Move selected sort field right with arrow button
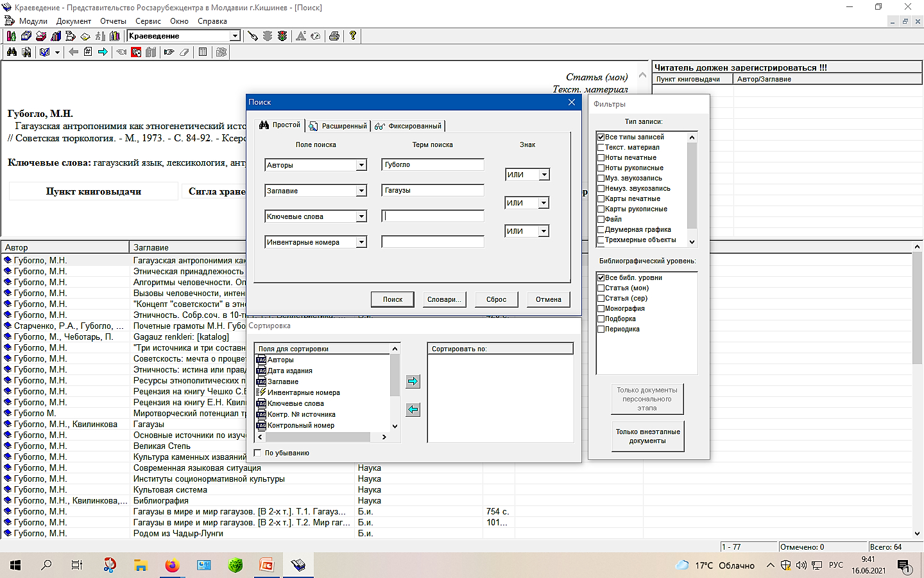The image size is (924, 578). pos(413,381)
